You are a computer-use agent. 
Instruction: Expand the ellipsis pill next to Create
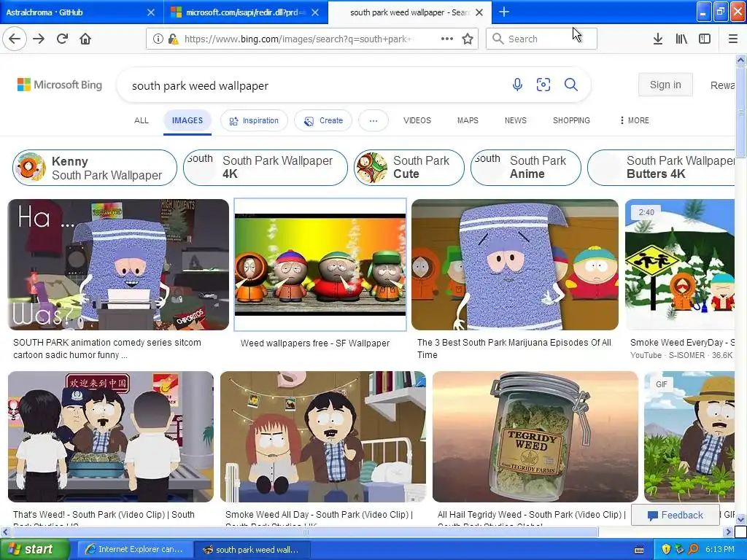[373, 120]
